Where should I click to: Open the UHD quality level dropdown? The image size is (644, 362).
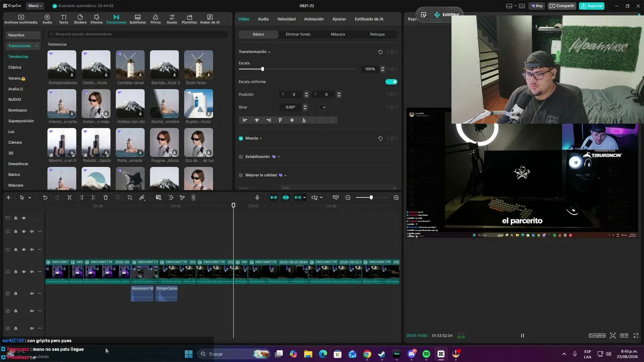point(338,188)
